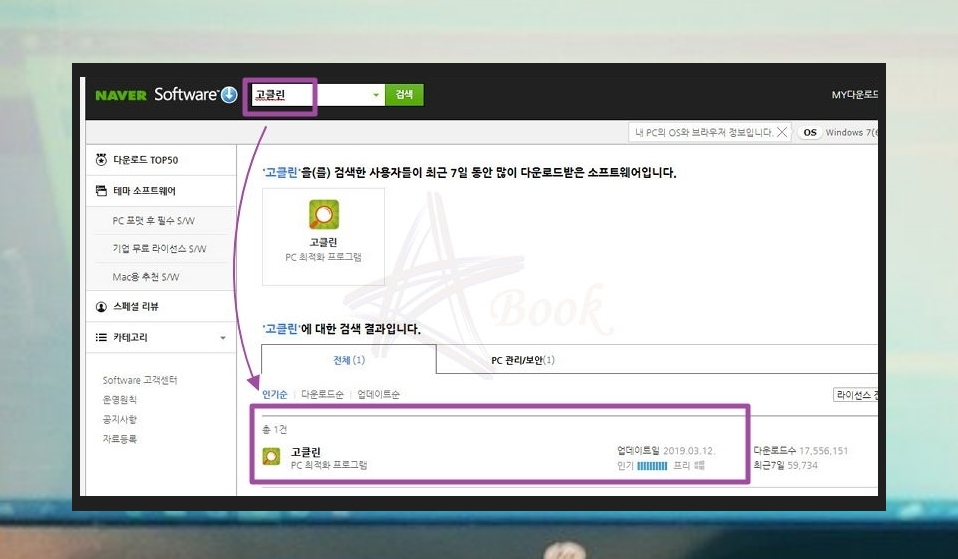Screen dimensions: 958x559
Task: Open the Software home logo
Action: [186, 94]
